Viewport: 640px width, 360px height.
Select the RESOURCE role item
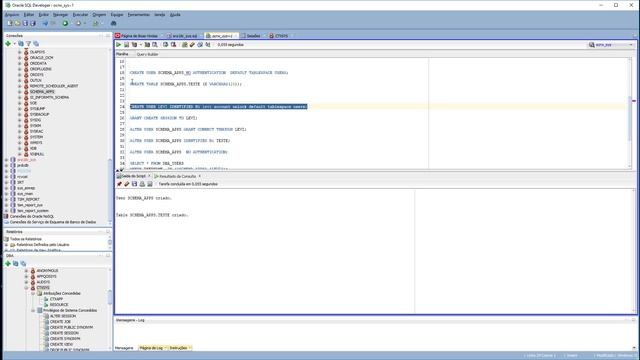tap(59, 305)
